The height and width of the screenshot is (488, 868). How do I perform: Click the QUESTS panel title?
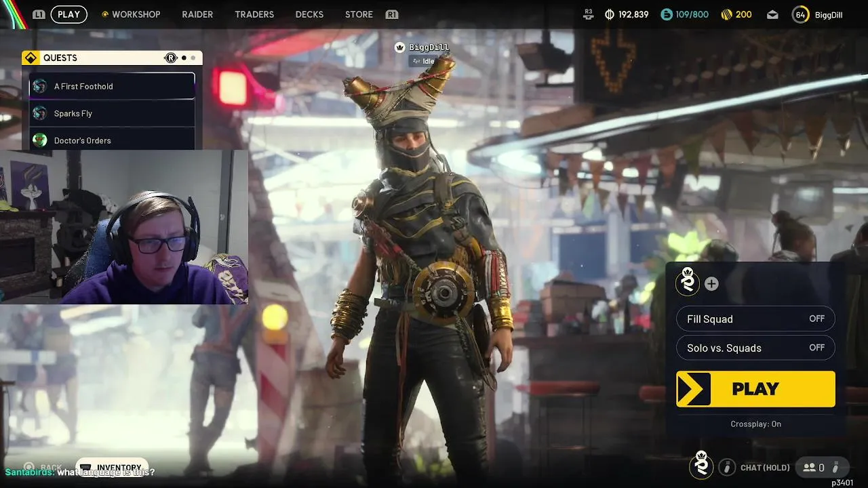60,58
